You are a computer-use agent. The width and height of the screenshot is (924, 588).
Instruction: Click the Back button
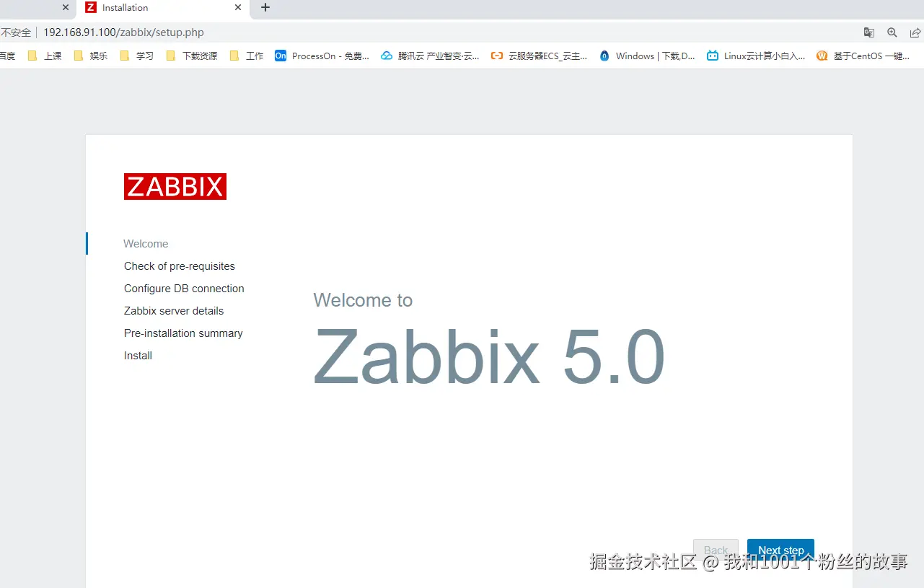[716, 550]
